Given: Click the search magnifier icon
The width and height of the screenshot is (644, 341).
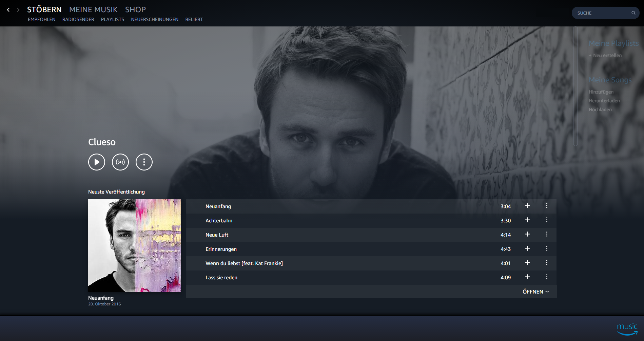Looking at the screenshot, I should pyautogui.click(x=633, y=13).
